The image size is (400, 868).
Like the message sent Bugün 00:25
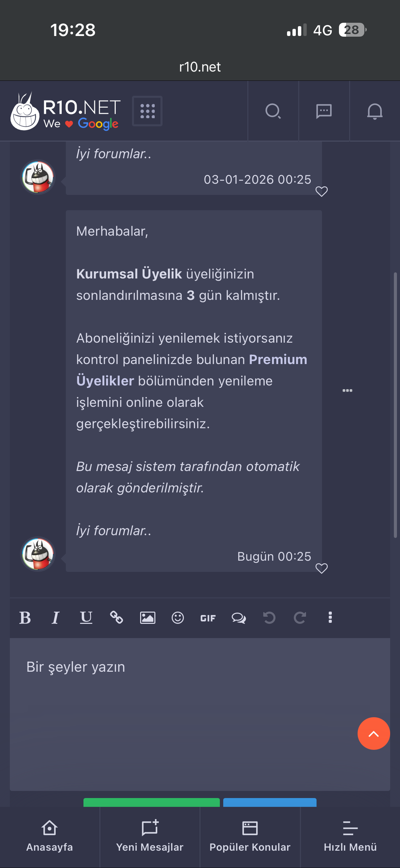(322, 568)
